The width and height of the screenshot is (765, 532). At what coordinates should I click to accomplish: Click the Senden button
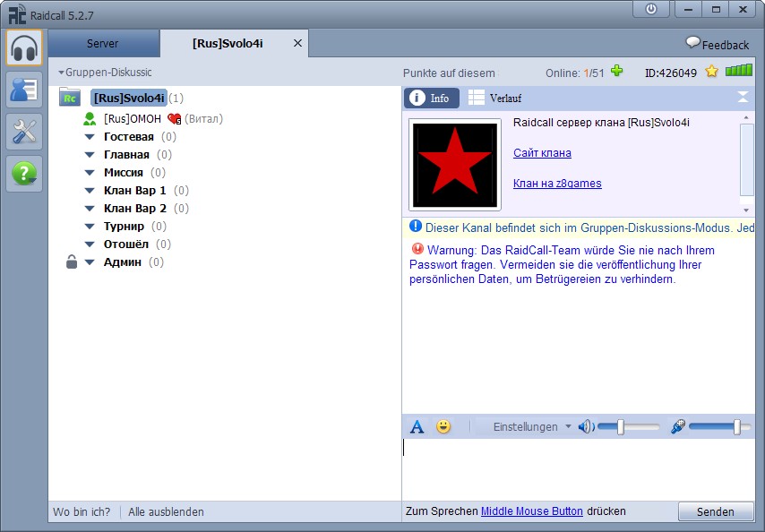coord(715,511)
